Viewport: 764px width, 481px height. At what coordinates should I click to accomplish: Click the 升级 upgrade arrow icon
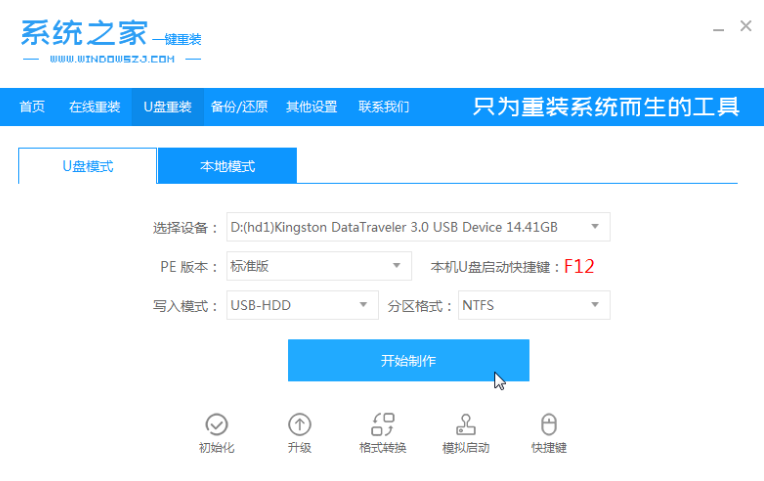[299, 424]
